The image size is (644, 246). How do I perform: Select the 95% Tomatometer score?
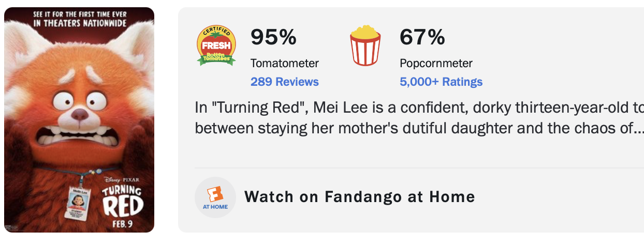point(273,37)
